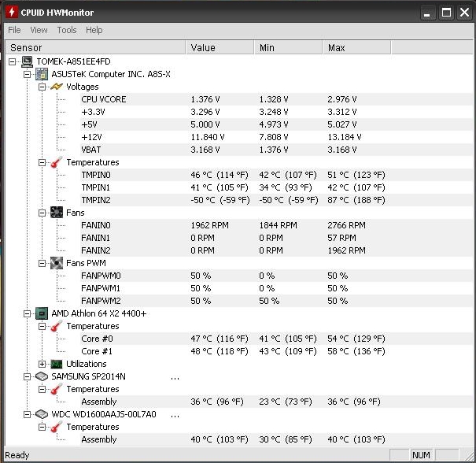The height and width of the screenshot is (463, 476).
Task: Select the TMPIN0 temperature row
Action: coord(276,175)
